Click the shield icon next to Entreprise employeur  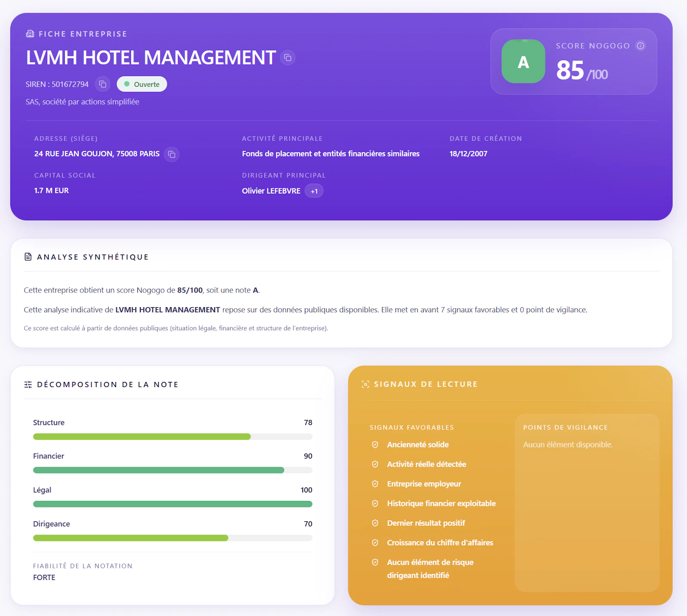[x=375, y=484]
